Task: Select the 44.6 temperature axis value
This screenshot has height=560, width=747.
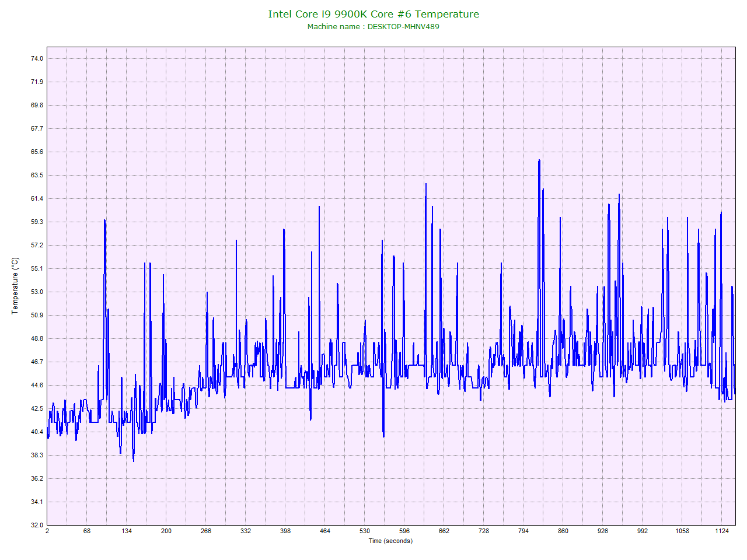Action: (37, 385)
